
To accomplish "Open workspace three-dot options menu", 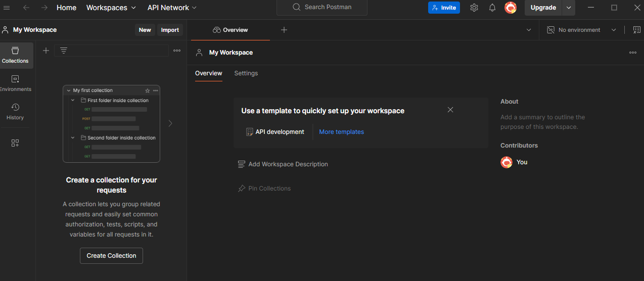I will [633, 53].
